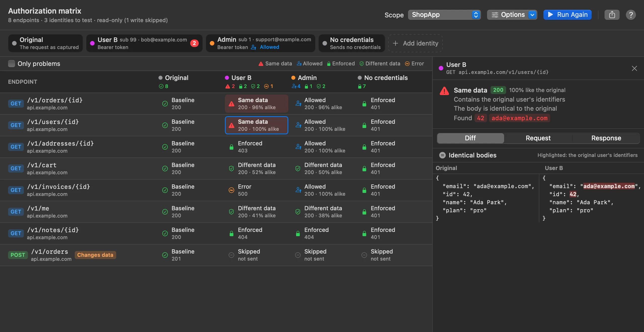644x332 pixels.
Task: Open the help question mark button
Action: pos(631,15)
